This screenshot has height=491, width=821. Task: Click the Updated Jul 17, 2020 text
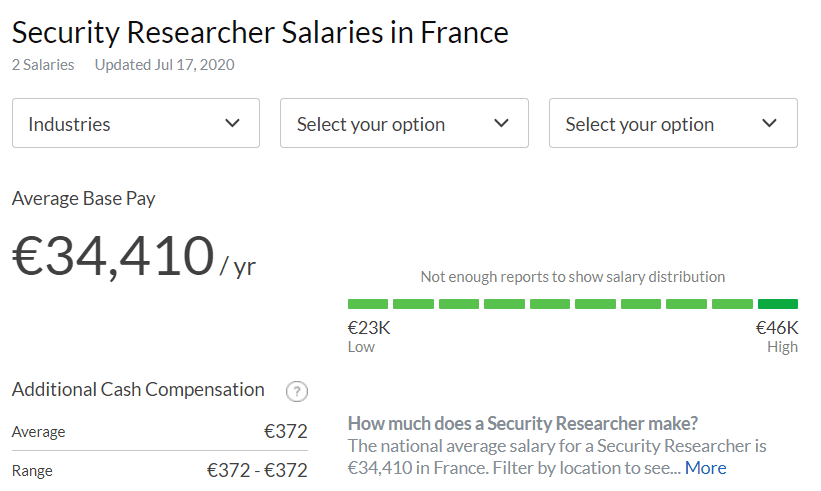coord(164,65)
